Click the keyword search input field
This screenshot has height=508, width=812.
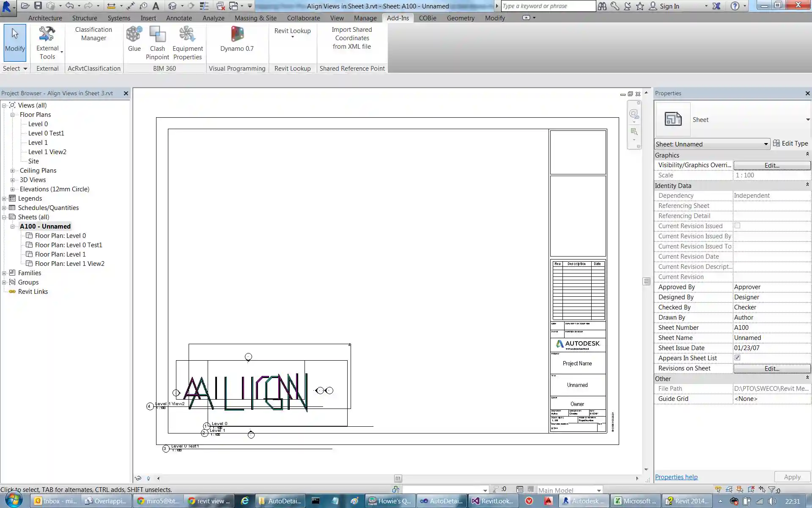[548, 6]
